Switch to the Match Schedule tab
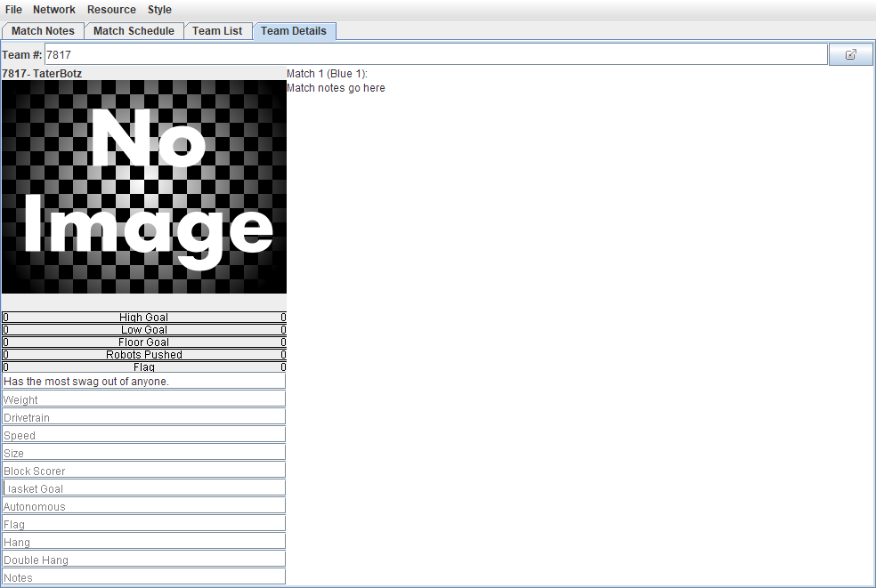The image size is (876, 588). [134, 31]
